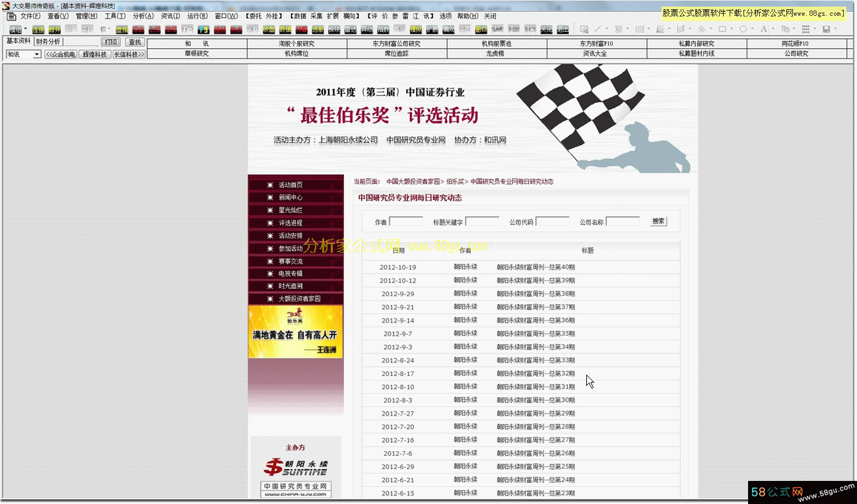Image resolution: width=857 pixels, height=504 pixels.
Task: Open the 资讯(I) menu
Action: pos(170,16)
